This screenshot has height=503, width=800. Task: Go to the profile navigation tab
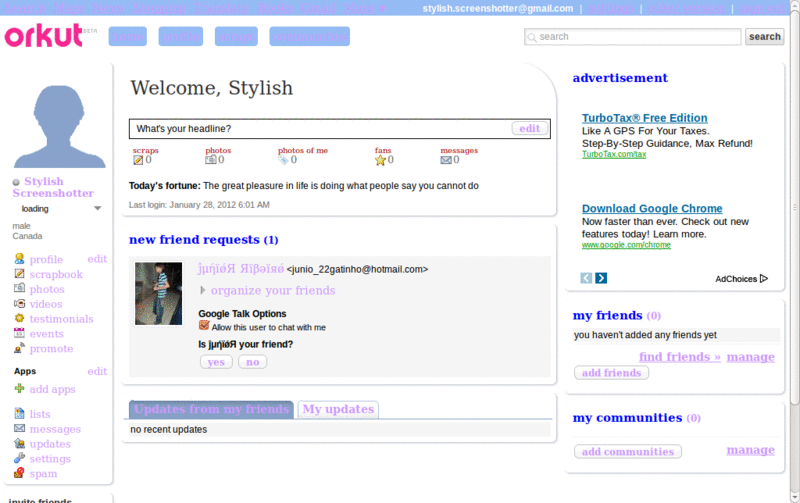pyautogui.click(x=181, y=37)
